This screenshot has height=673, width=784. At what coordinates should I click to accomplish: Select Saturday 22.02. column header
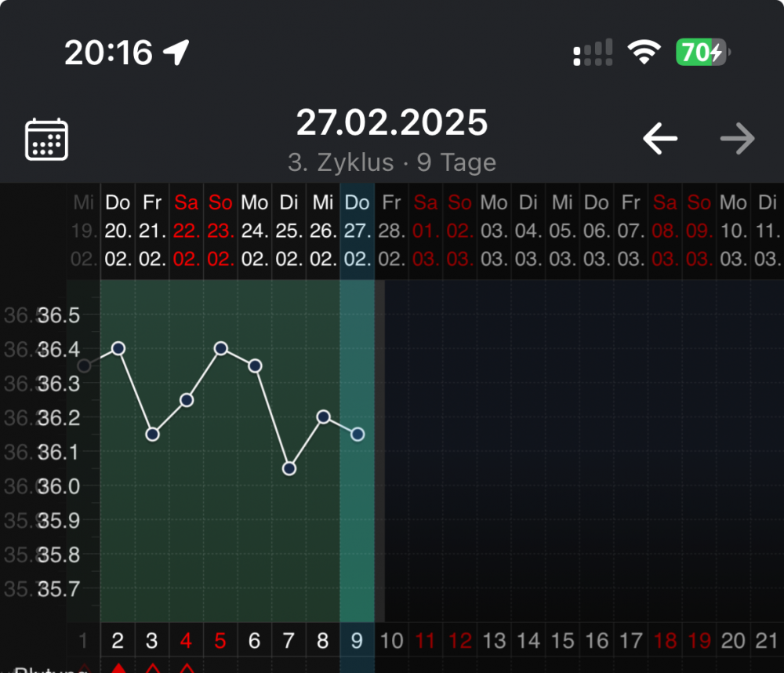[x=186, y=231]
